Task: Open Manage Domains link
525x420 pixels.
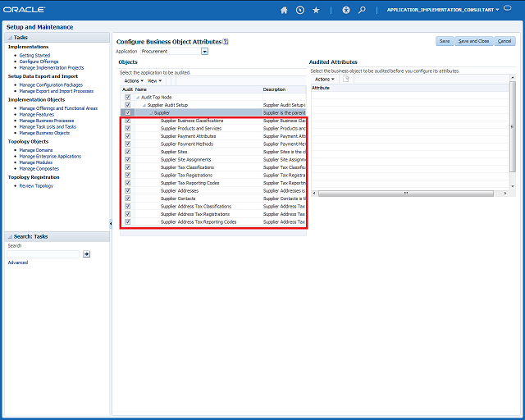Action: (x=36, y=150)
